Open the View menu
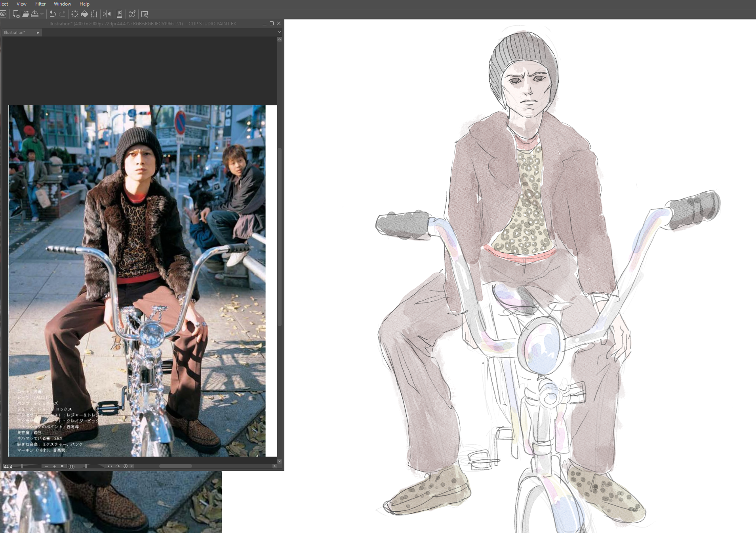 click(21, 4)
